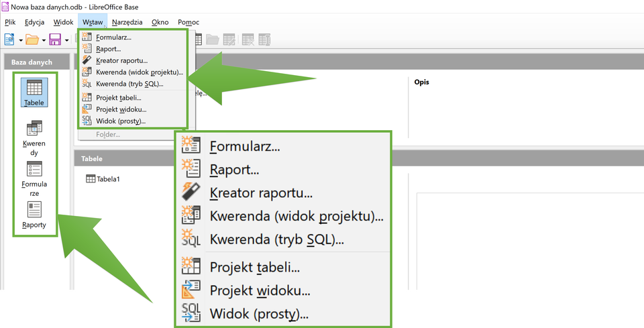Click the purple Save toolbar icon
644x328 pixels.
click(x=55, y=40)
